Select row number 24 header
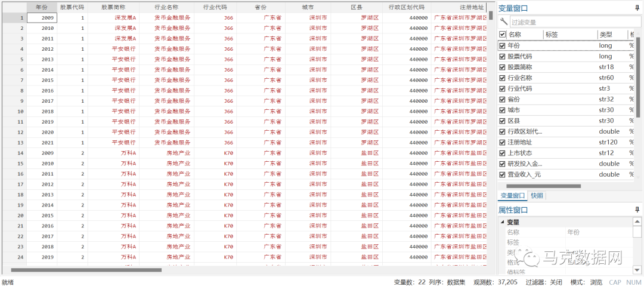 click(x=14, y=257)
